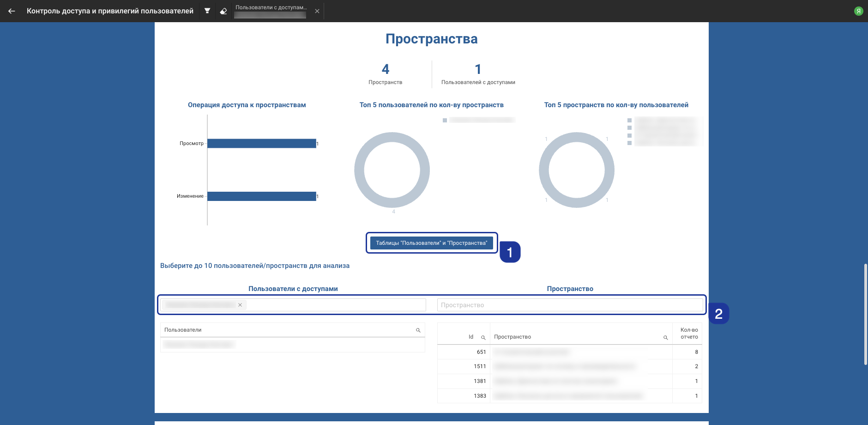Search in the Пользователи column

418,330
